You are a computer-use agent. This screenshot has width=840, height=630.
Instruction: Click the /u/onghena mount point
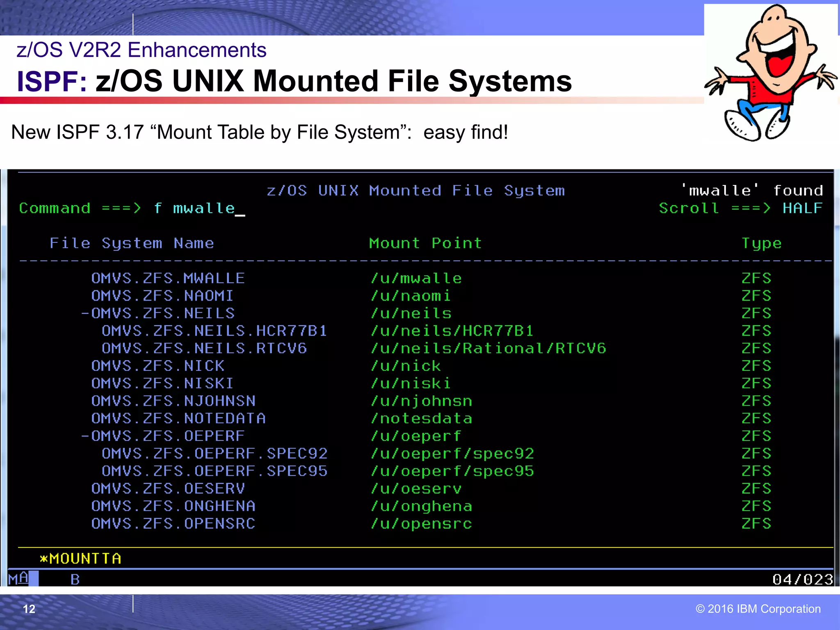click(421, 506)
